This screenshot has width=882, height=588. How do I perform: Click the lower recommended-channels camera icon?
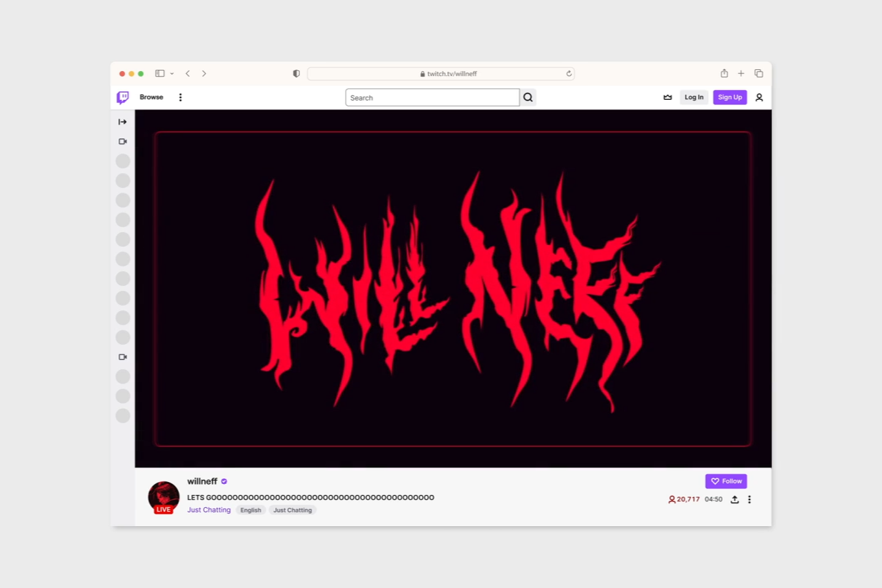tap(123, 357)
